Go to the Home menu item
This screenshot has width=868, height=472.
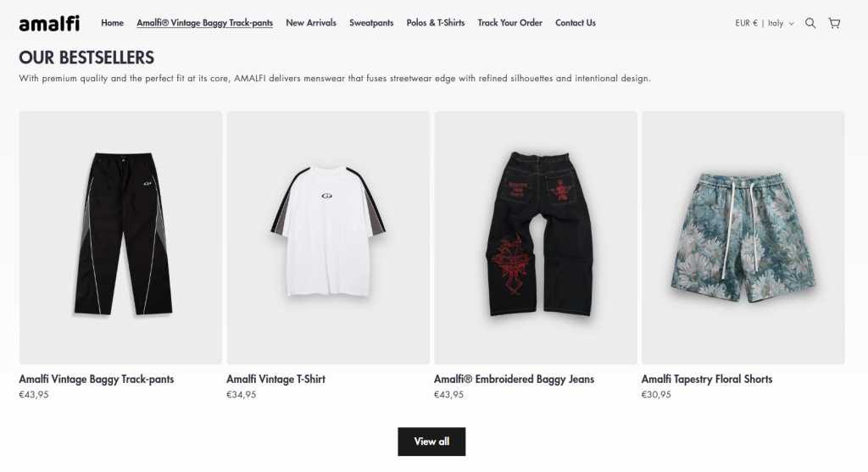(x=113, y=23)
